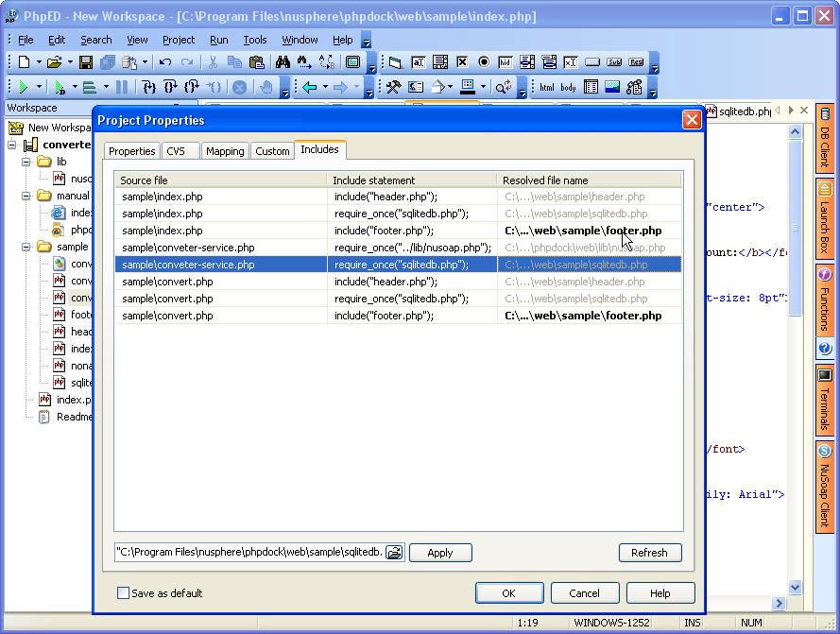Create a new file with toolbar icon
The image size is (840, 634).
[x=25, y=62]
